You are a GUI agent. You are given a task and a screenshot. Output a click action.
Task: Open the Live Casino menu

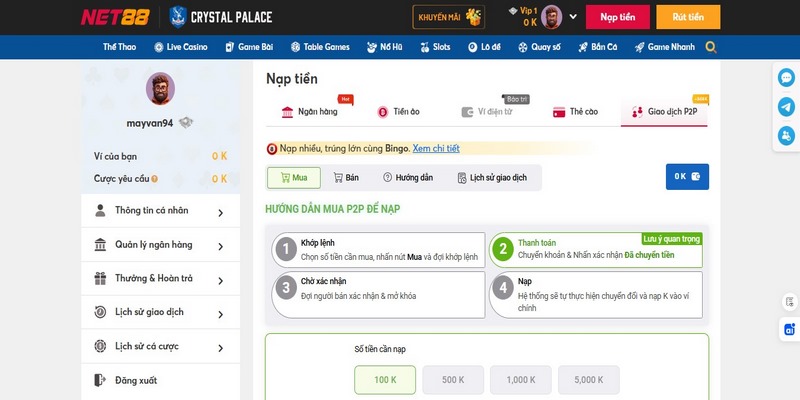181,47
